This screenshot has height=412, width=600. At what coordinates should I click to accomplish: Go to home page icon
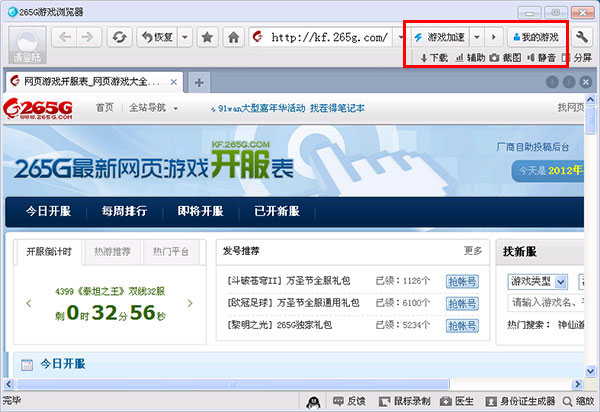click(233, 37)
